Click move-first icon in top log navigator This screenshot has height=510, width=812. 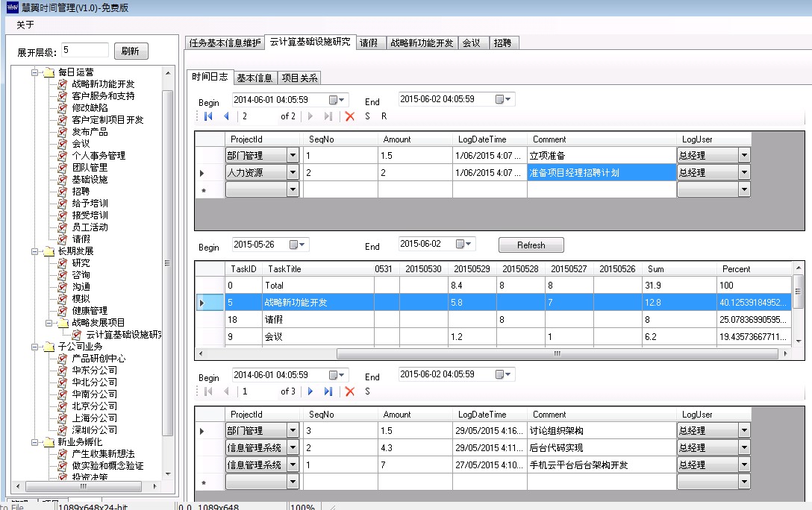click(208, 116)
